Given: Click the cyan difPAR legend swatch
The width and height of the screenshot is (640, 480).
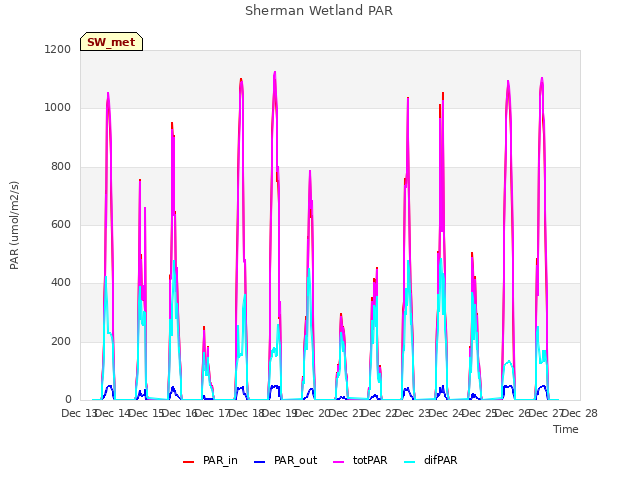Looking at the screenshot, I should [x=409, y=462].
